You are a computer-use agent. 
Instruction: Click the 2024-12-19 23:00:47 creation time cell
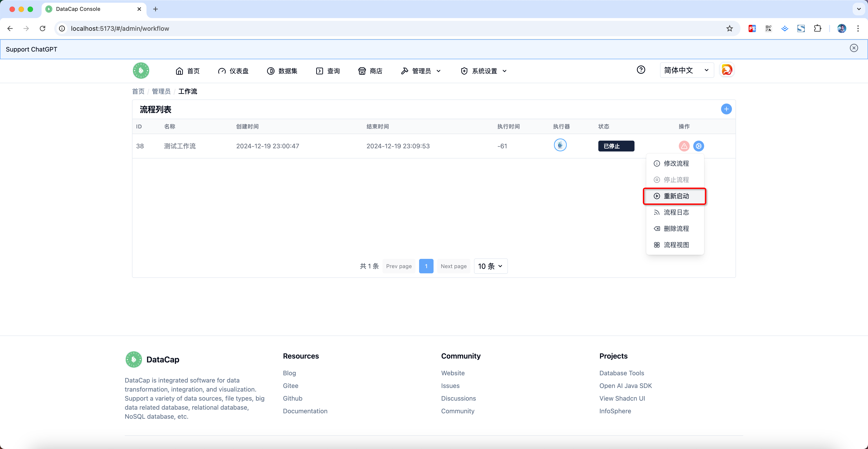268,146
